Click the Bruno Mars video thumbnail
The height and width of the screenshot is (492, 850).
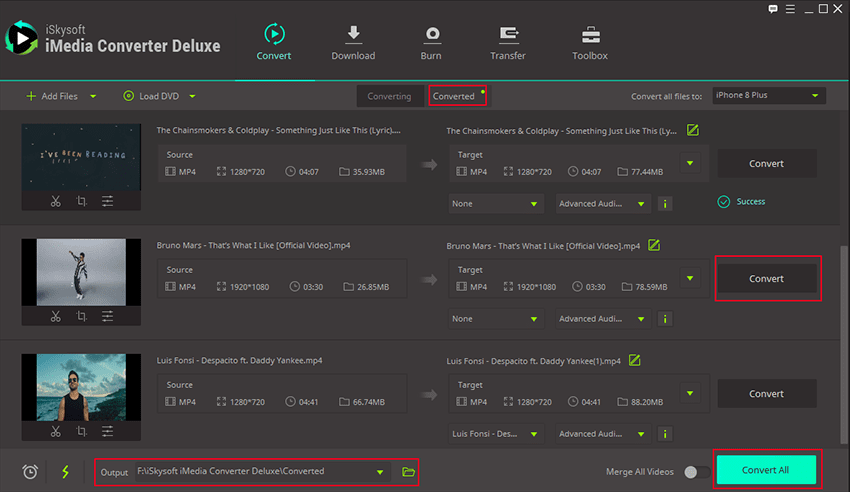[x=81, y=272]
